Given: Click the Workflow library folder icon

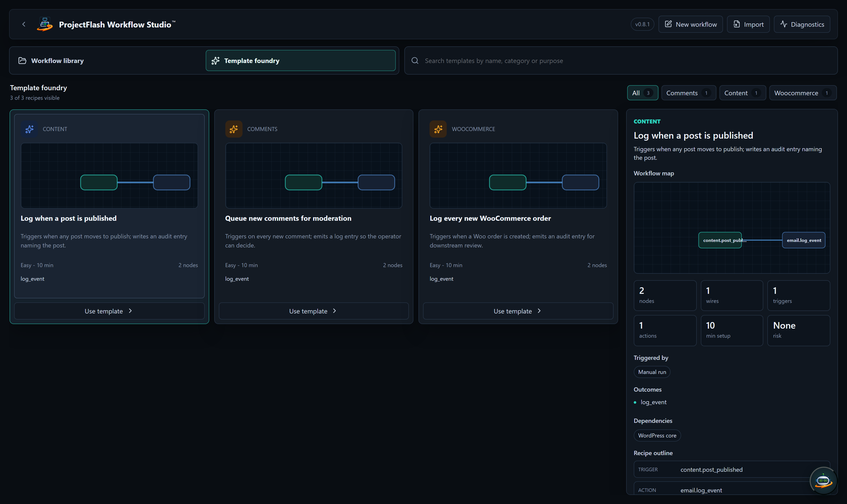Looking at the screenshot, I should click(22, 60).
